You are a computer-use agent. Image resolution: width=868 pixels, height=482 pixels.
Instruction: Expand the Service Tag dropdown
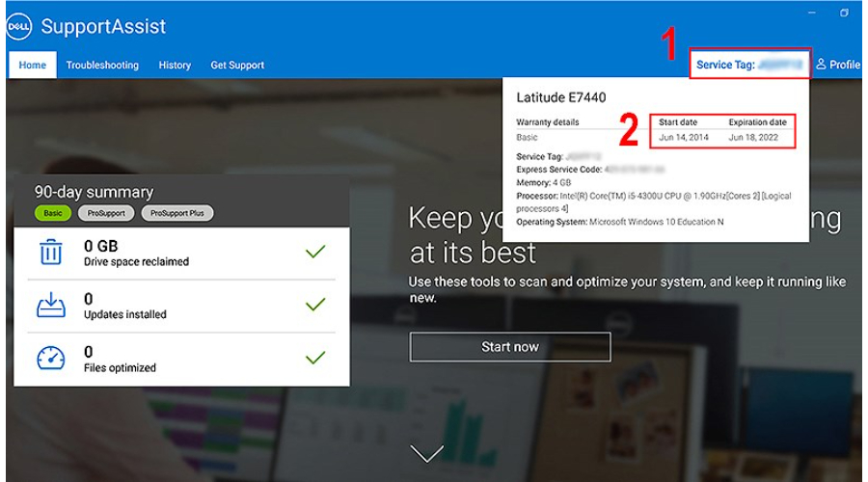[x=750, y=65]
